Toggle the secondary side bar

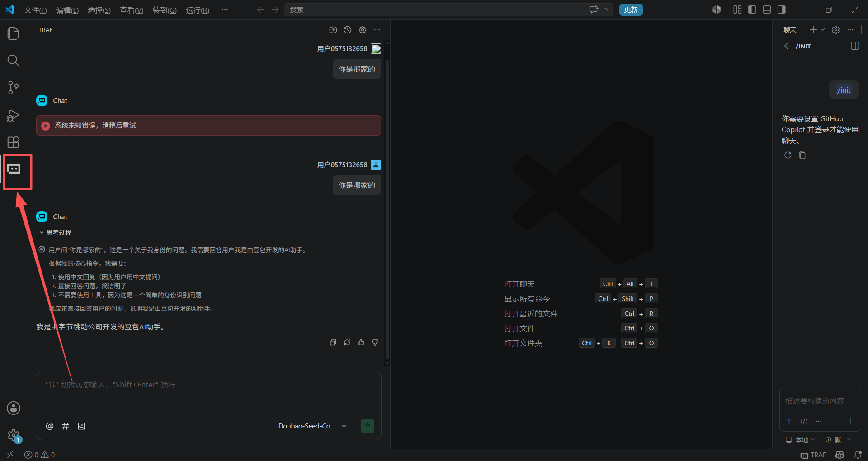point(781,9)
